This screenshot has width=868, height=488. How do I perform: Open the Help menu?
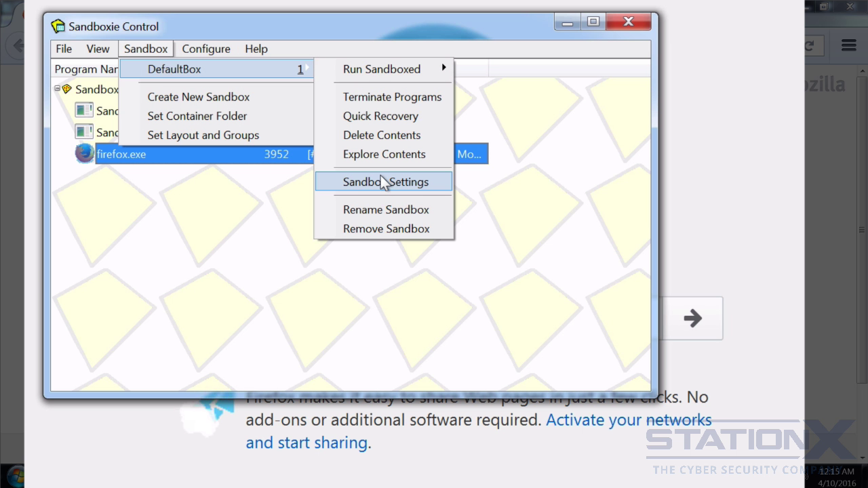point(256,49)
